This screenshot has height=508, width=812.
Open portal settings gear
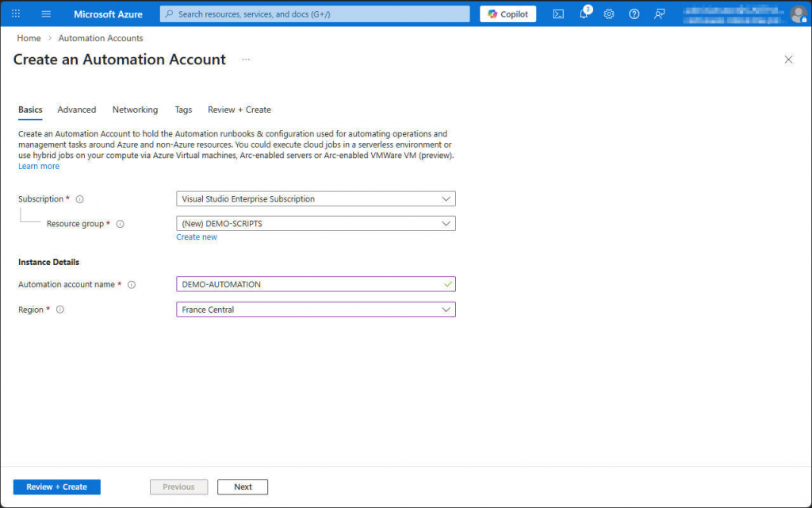[609, 13]
